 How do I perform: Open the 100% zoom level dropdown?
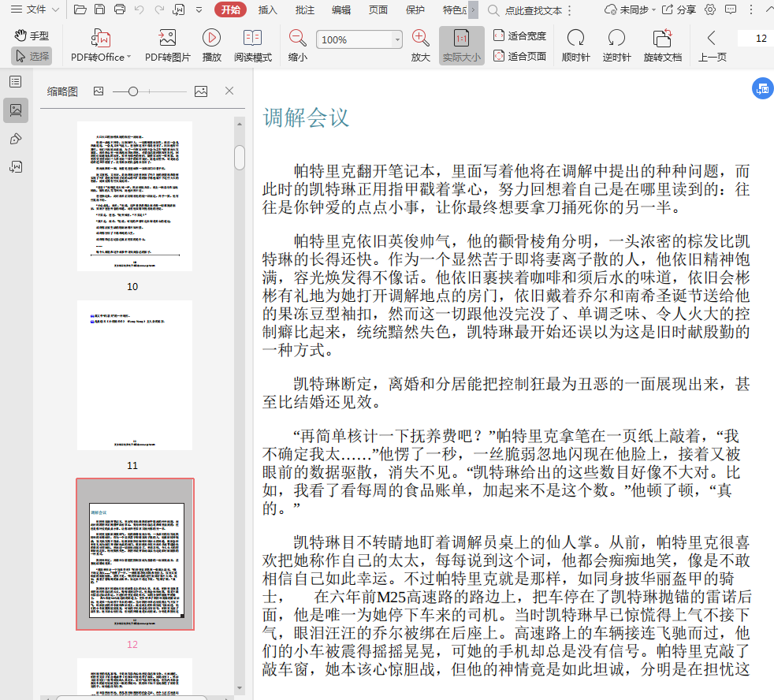(x=397, y=39)
